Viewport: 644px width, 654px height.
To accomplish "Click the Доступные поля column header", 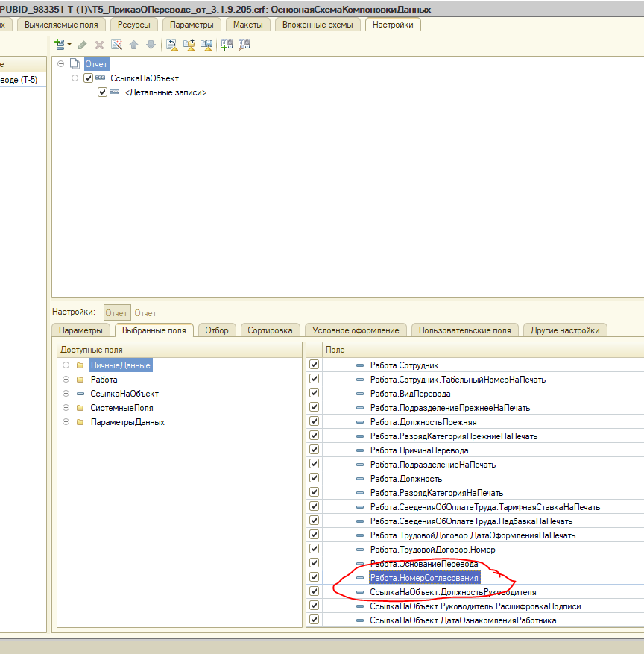I will [180, 350].
